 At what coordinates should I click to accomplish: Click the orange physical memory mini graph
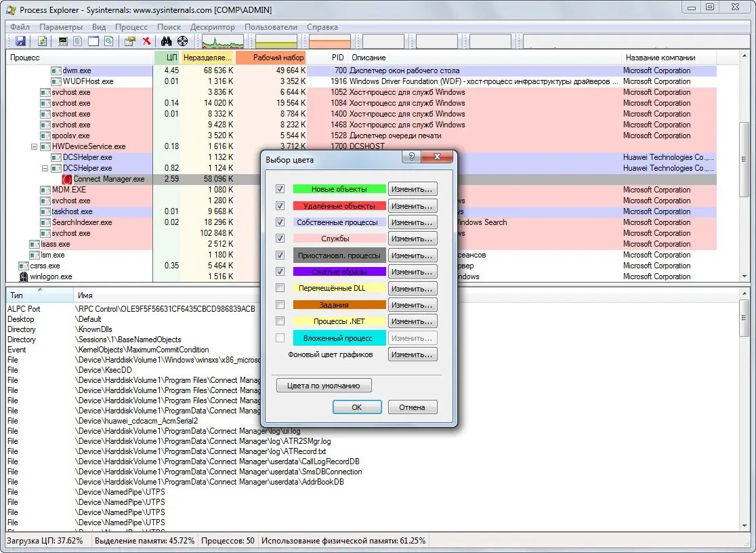[330, 41]
